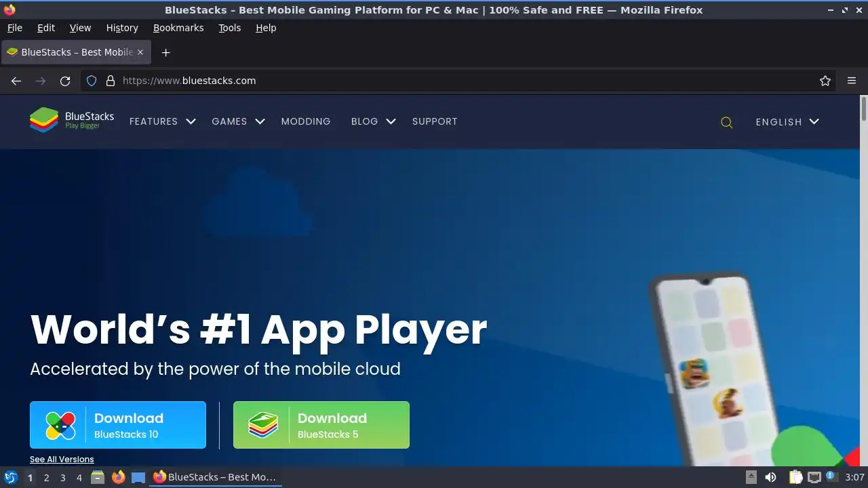Select the BlueStacks browser tab
868x488 pixels.
pos(76,52)
